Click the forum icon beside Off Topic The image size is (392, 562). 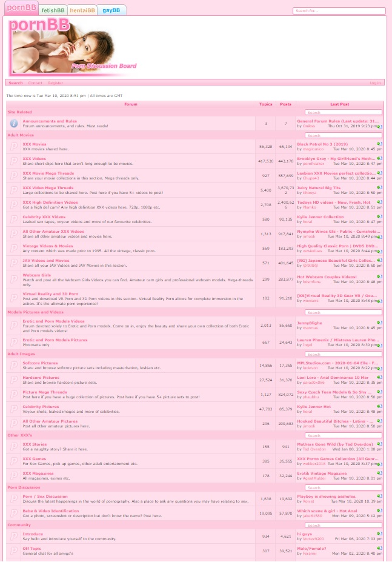[13, 551]
